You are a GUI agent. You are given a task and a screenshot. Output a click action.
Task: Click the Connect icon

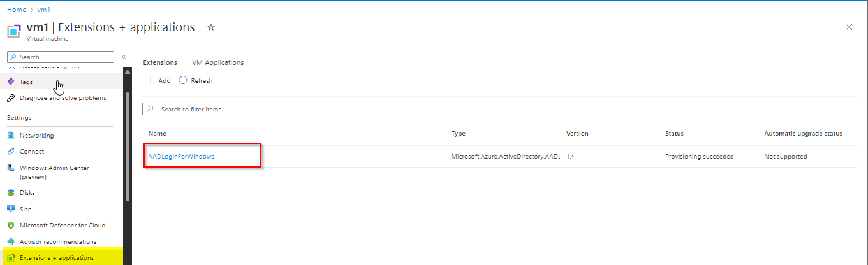[11, 152]
